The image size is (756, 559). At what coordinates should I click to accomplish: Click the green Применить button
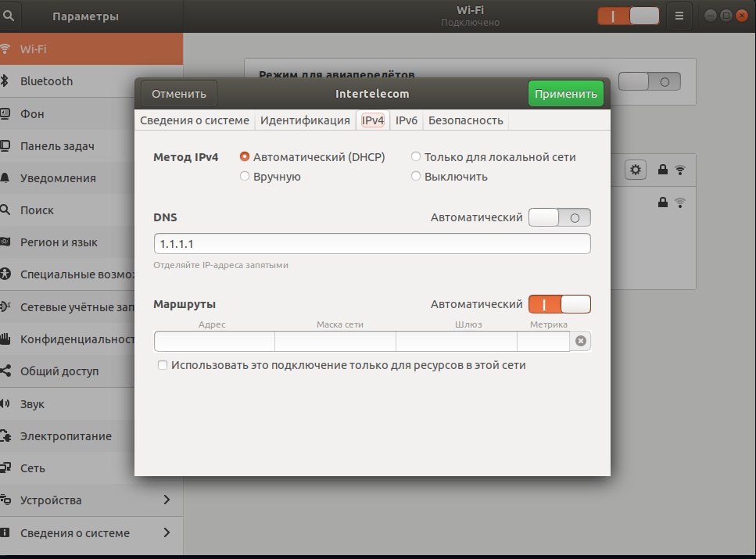tap(565, 94)
